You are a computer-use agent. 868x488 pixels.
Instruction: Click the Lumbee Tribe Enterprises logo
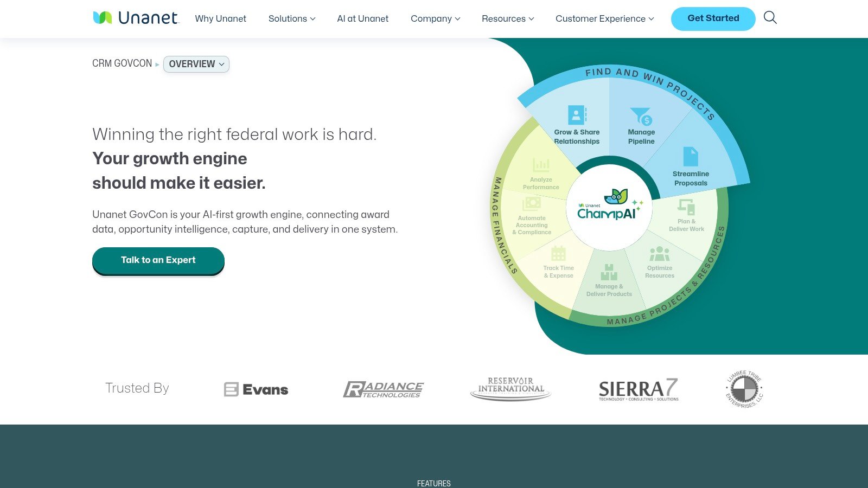pyautogui.click(x=744, y=389)
